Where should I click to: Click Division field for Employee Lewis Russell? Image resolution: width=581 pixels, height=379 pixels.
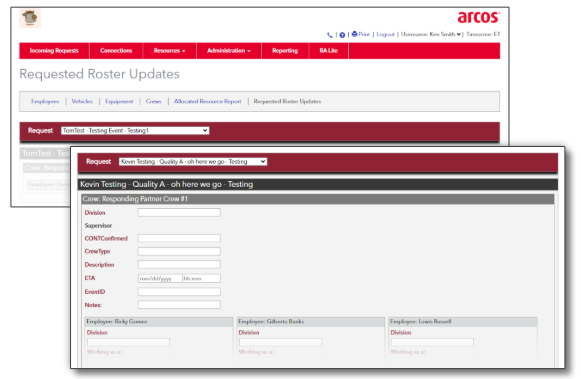click(x=432, y=342)
